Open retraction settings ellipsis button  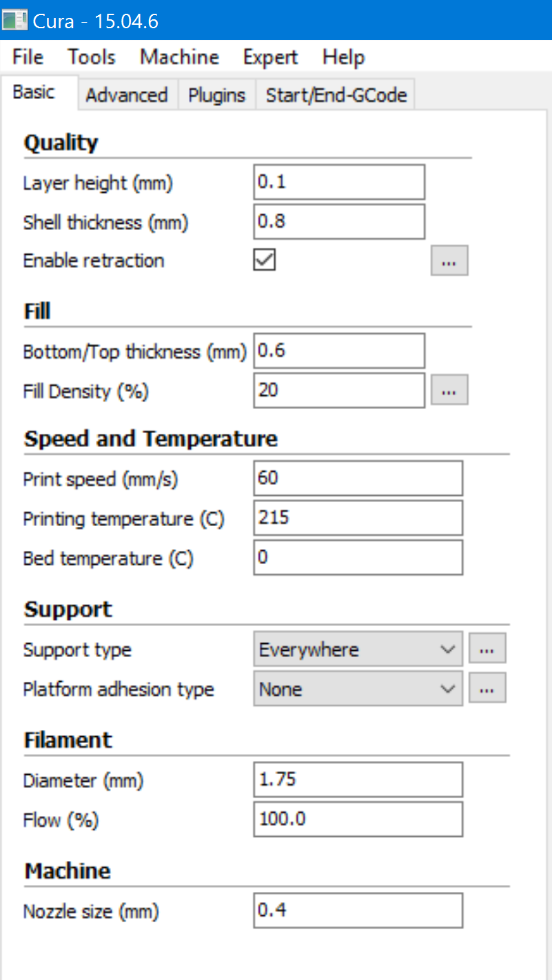coord(449,261)
